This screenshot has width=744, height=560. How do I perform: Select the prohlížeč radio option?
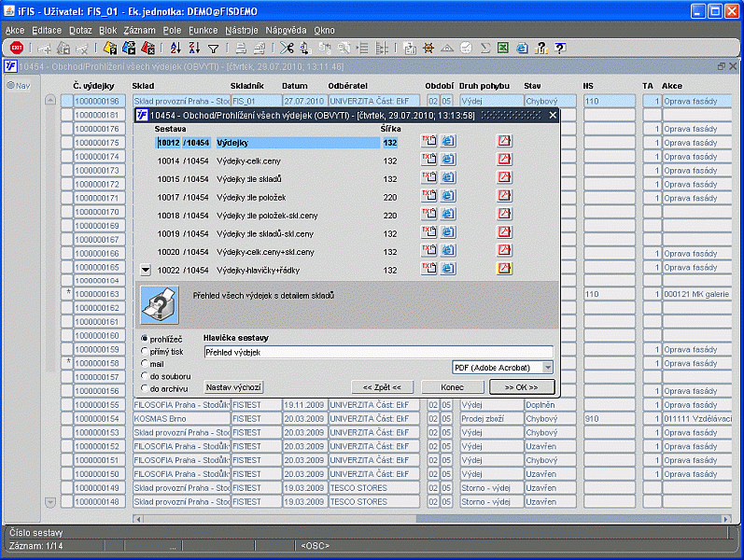[x=145, y=339]
